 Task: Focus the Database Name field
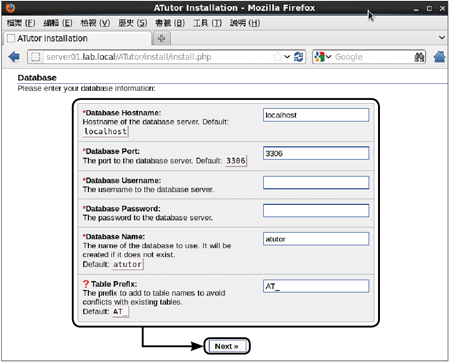coord(316,239)
